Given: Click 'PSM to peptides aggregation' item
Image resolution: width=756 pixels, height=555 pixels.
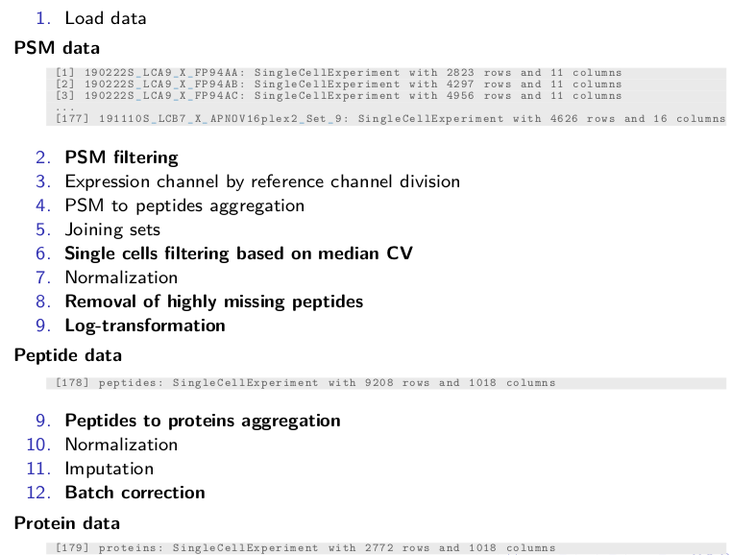Looking at the screenshot, I should 184,205.
